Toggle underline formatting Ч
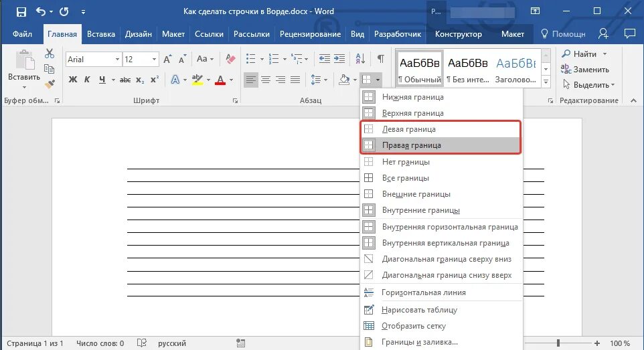The height and width of the screenshot is (350, 644). [x=102, y=80]
